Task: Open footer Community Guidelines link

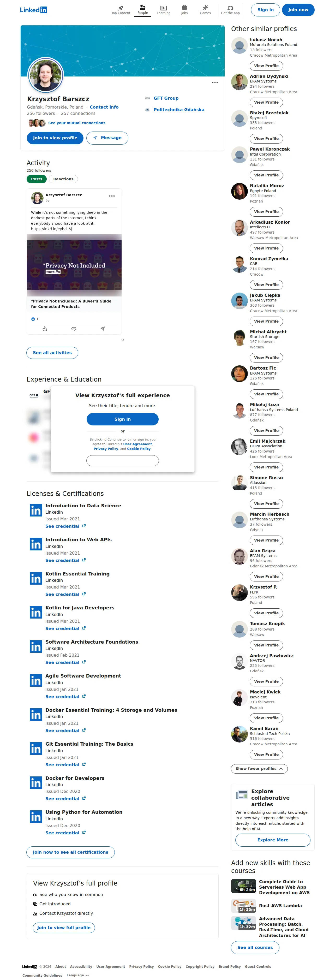Action: [x=42, y=975]
